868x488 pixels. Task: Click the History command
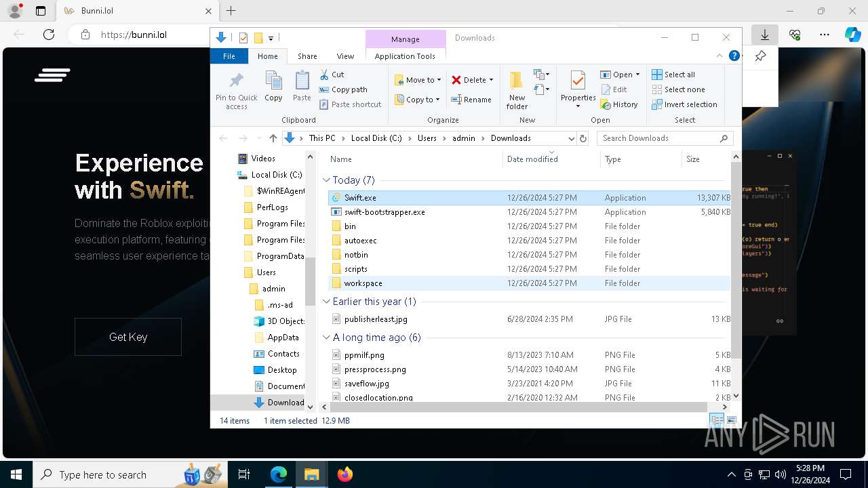[619, 104]
